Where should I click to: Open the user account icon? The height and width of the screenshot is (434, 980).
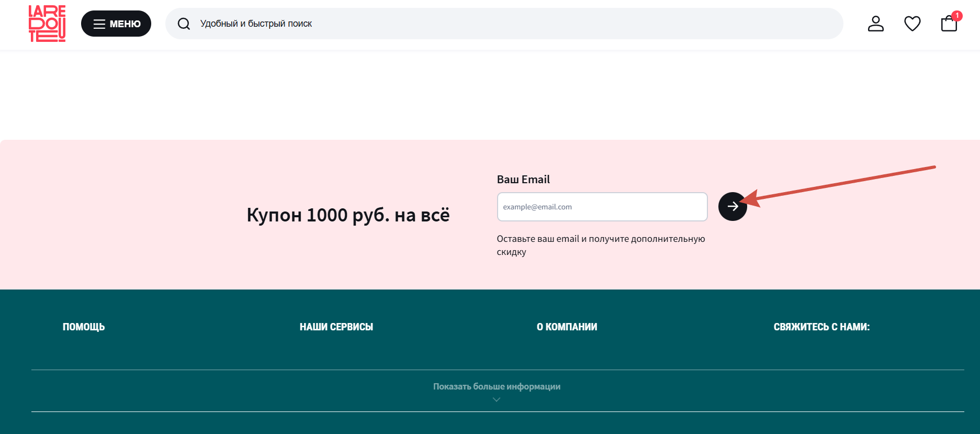876,24
